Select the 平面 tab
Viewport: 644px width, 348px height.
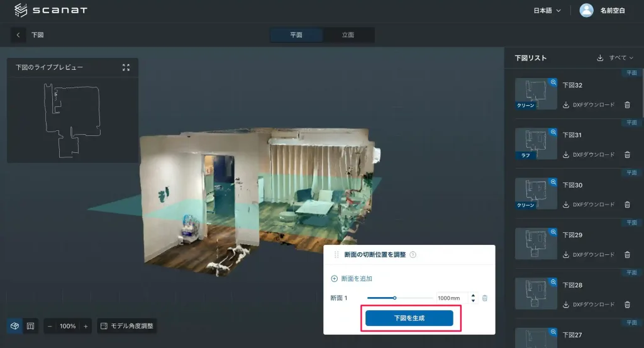(x=296, y=35)
